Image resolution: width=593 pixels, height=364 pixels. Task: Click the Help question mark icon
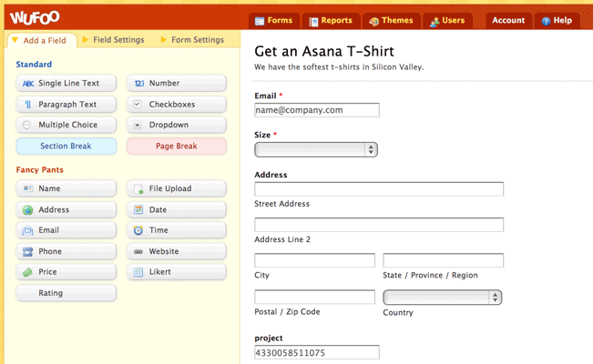546,21
